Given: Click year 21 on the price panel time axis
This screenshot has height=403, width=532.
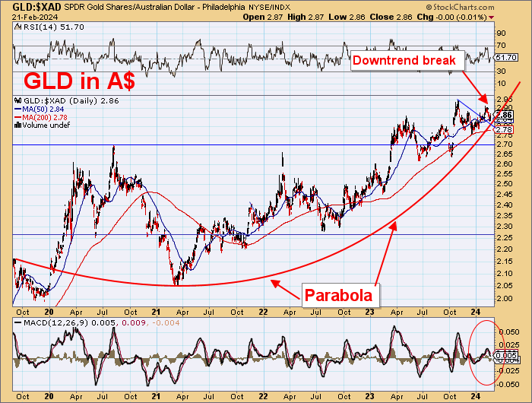Looking at the screenshot, I should [156, 312].
